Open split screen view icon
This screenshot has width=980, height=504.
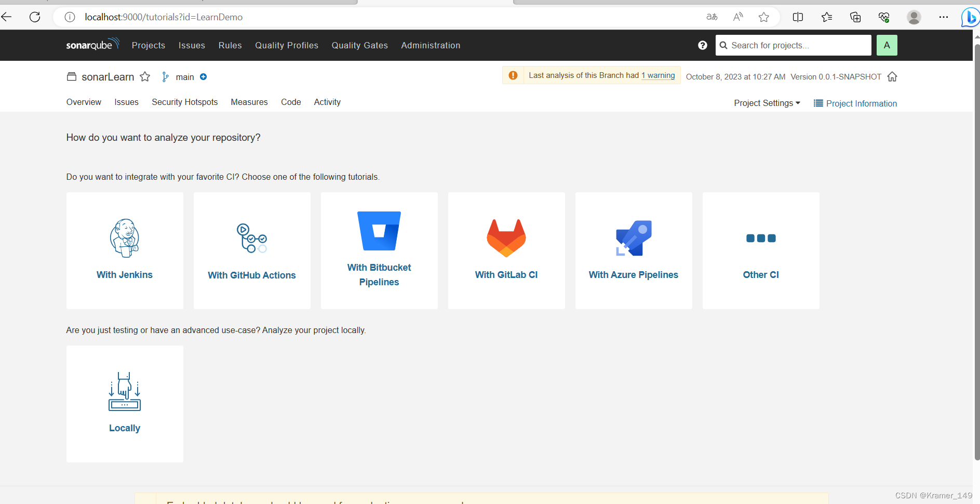click(798, 17)
